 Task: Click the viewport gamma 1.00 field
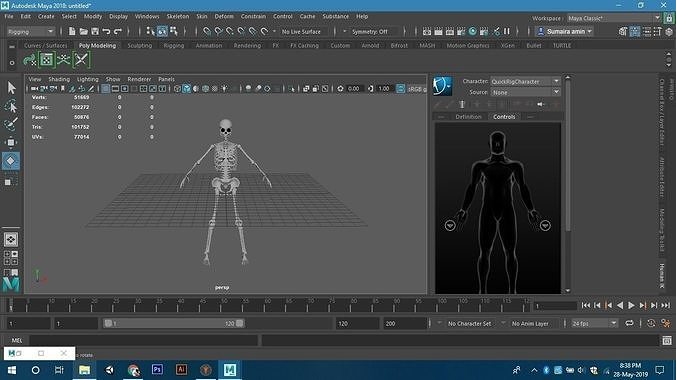384,88
